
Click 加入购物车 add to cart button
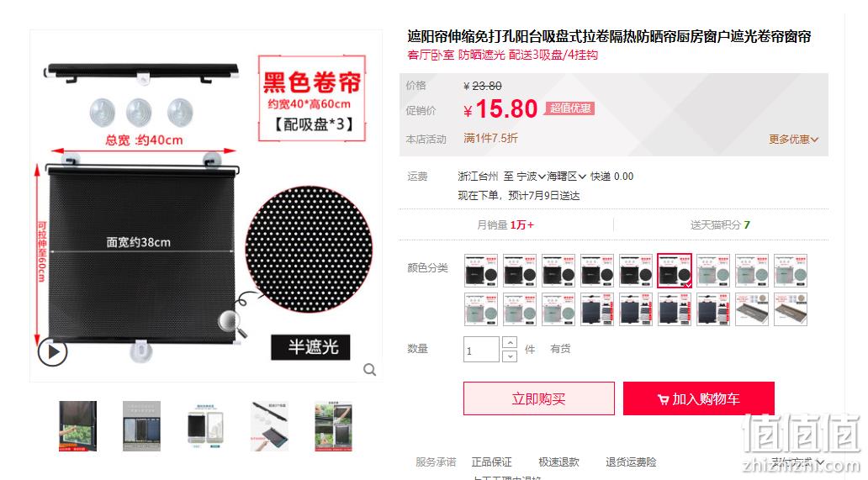click(x=699, y=398)
